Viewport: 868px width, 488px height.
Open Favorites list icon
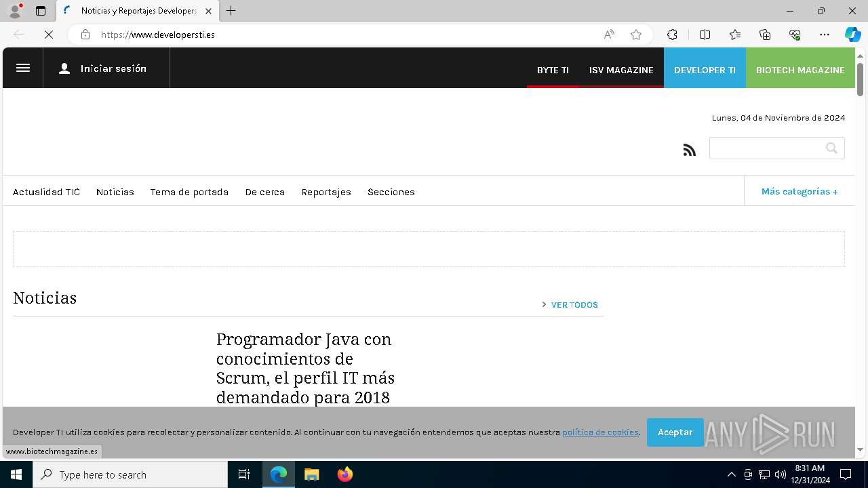coord(735,35)
